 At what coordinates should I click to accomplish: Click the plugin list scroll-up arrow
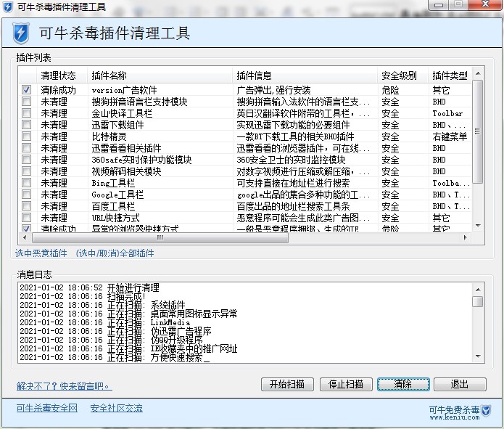(478, 74)
